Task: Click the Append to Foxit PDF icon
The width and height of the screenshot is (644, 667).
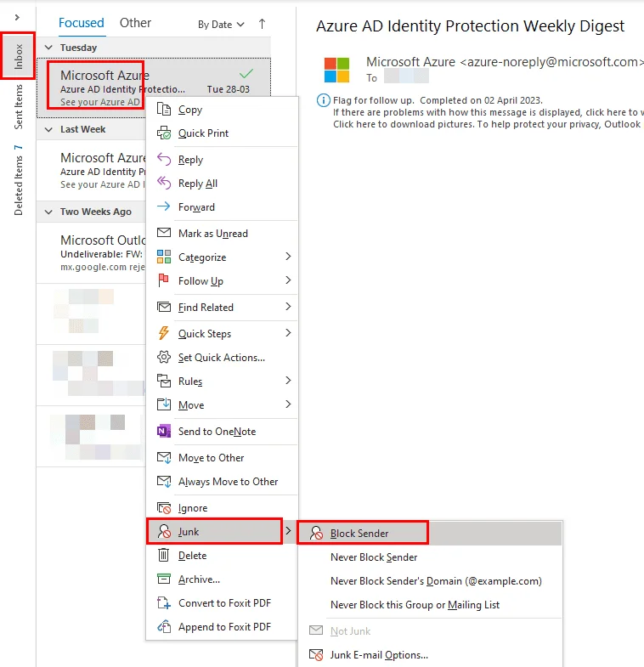Action: [164, 626]
